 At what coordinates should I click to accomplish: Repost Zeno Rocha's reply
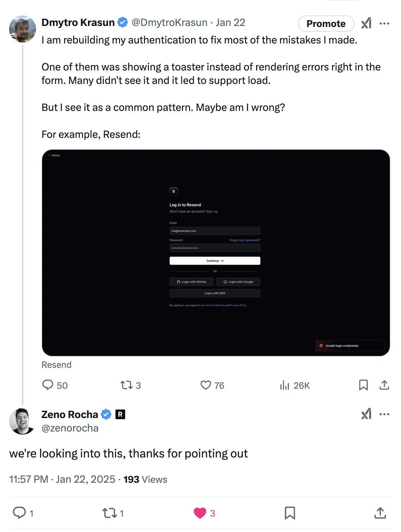tap(109, 513)
